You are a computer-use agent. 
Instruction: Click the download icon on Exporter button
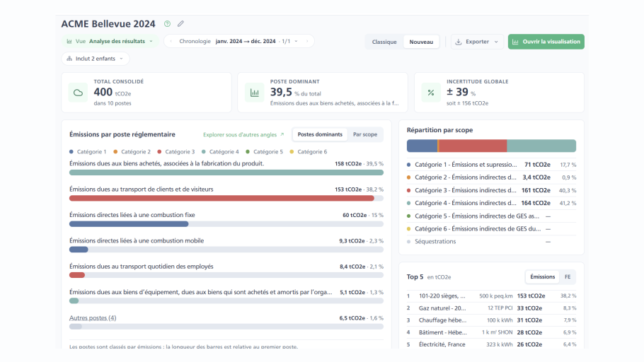click(459, 42)
